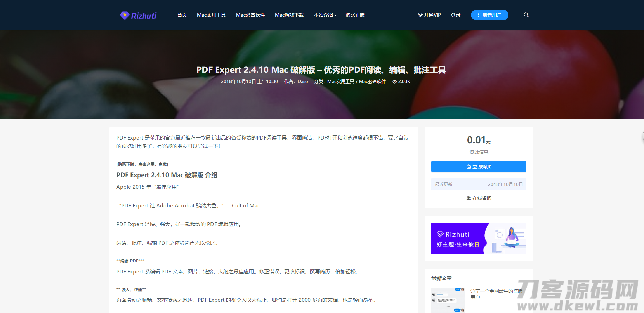Open the Mac游戏下载 menu item
This screenshot has width=644, height=313.
point(289,15)
